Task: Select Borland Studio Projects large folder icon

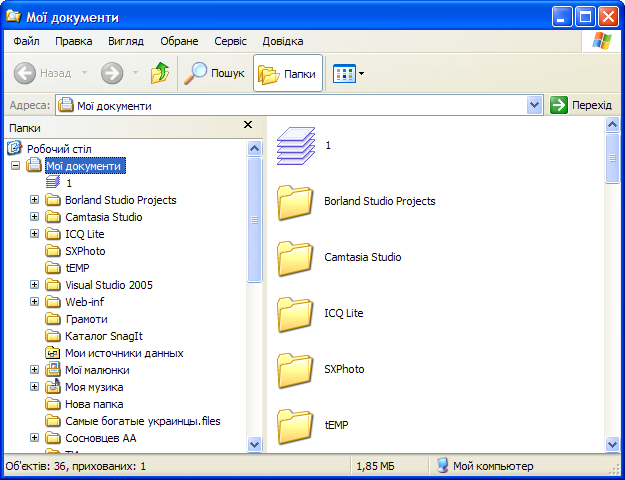Action: coord(295,203)
